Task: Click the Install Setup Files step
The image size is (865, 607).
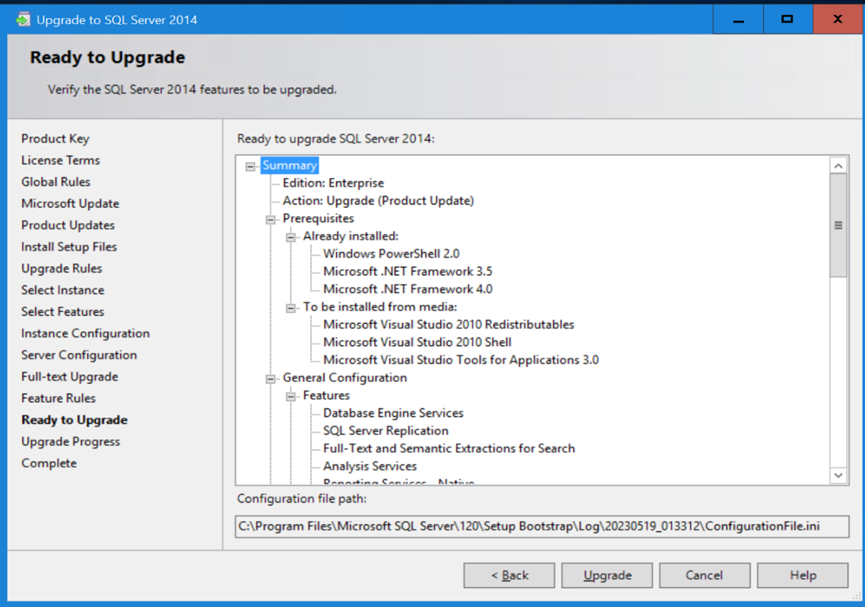Action: pyautogui.click(x=69, y=247)
